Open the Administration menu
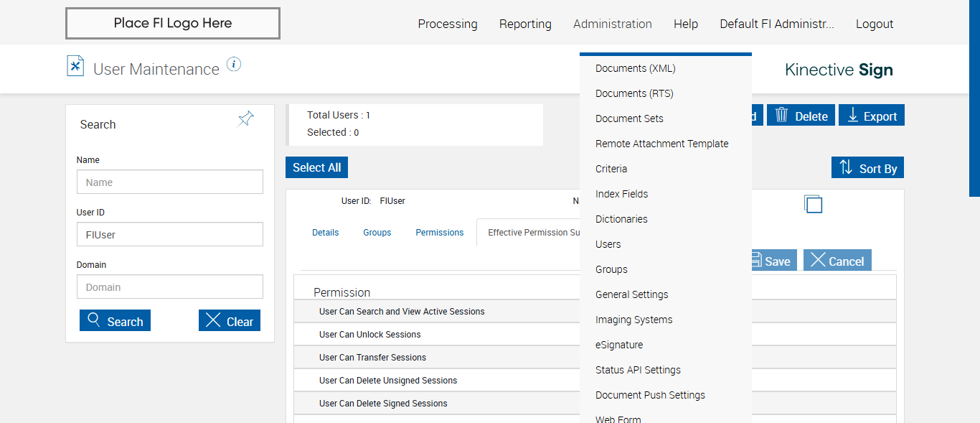Screen dimensions: 980x423 coord(612,24)
